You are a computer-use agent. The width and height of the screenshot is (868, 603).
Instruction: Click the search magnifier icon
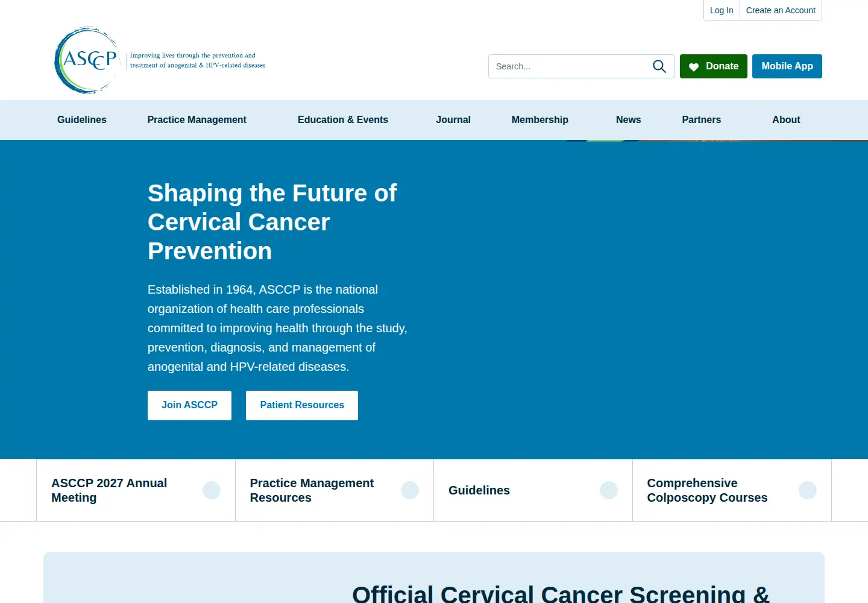pos(659,66)
